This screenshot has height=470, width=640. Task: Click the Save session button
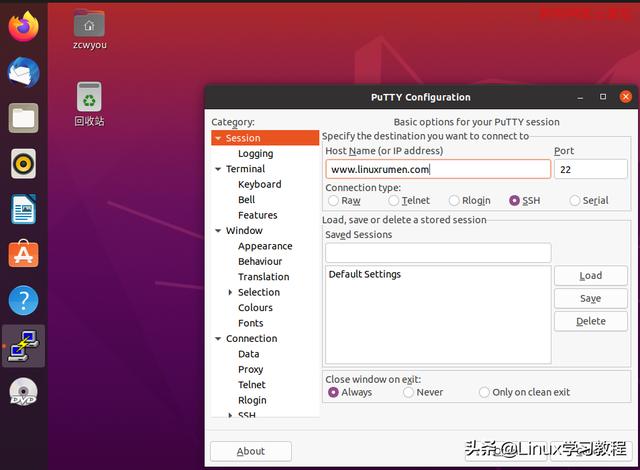click(591, 298)
